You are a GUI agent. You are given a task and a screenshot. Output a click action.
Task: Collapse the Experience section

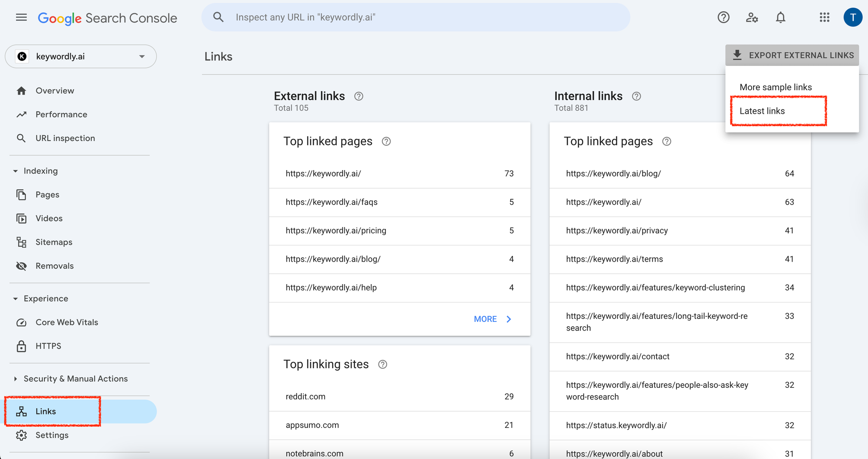16,298
